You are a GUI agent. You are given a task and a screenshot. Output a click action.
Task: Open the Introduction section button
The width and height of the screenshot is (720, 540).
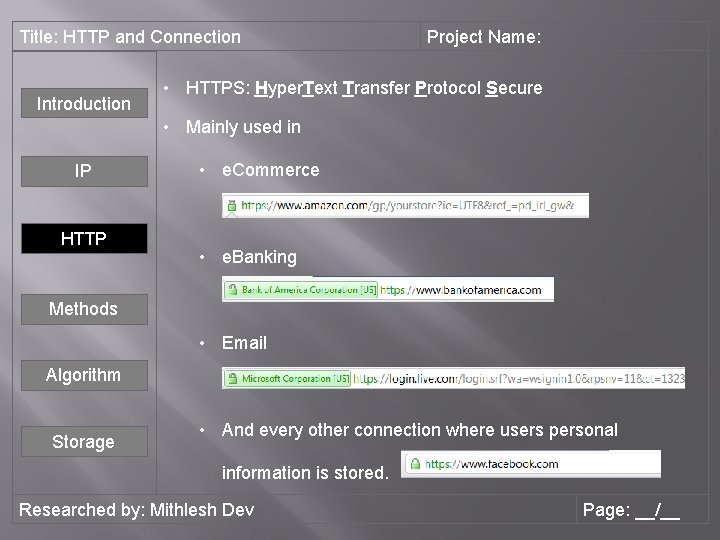(84, 103)
